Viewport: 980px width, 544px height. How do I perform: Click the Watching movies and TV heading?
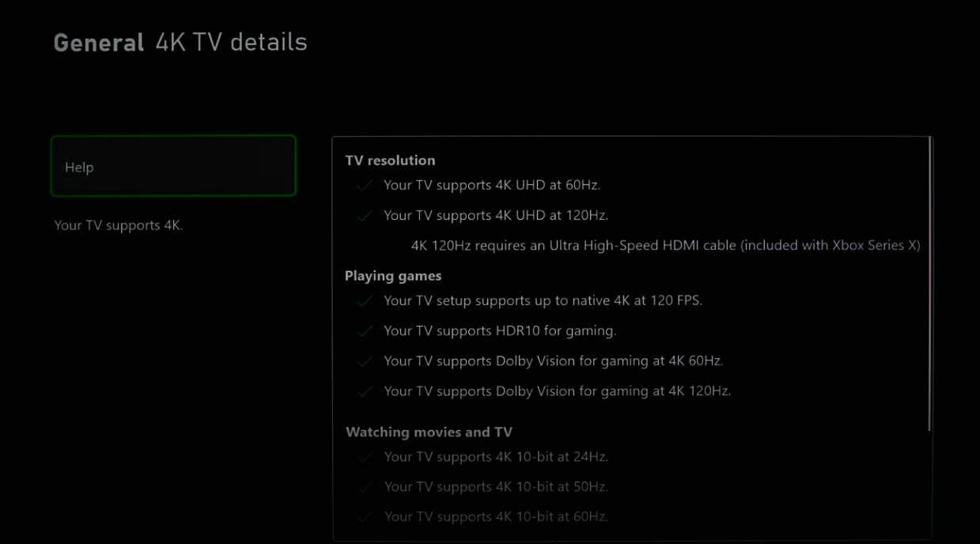pyautogui.click(x=429, y=433)
